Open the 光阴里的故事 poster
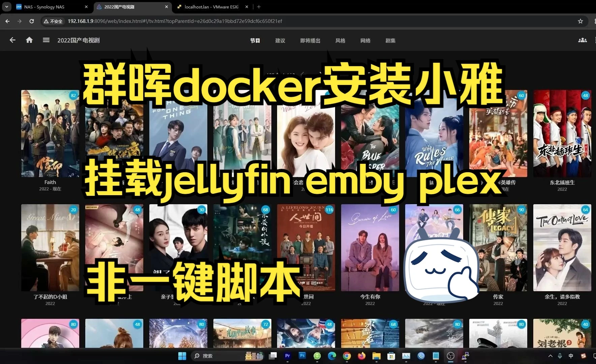The image size is (596, 364). point(242,333)
